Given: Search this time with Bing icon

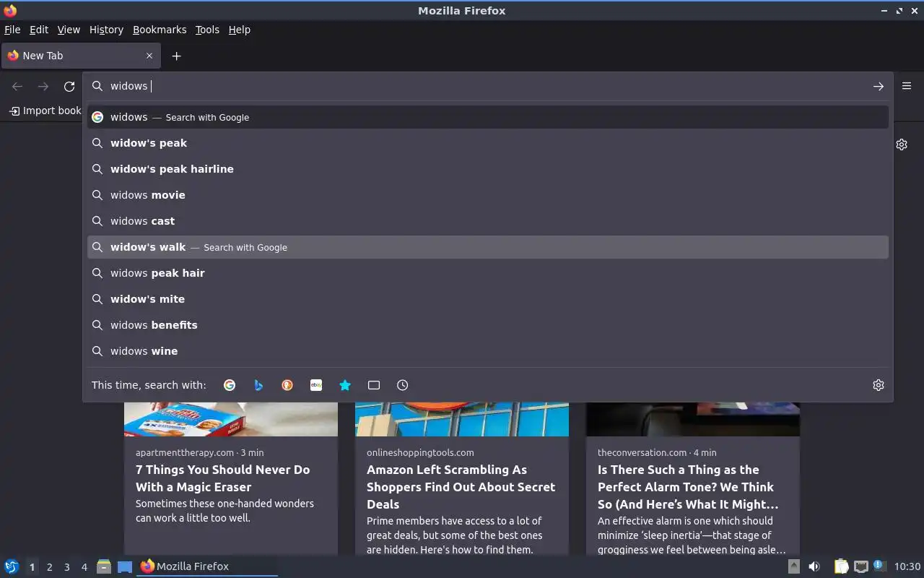Looking at the screenshot, I should [x=258, y=385].
